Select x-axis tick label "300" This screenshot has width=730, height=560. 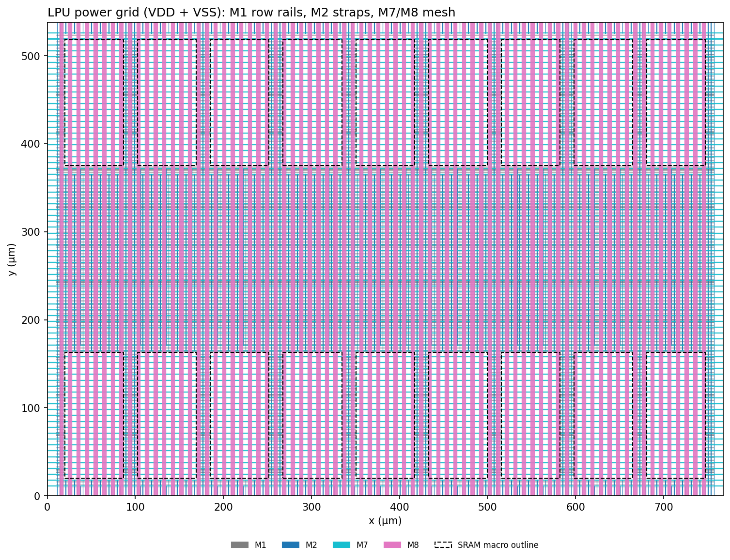[311, 507]
